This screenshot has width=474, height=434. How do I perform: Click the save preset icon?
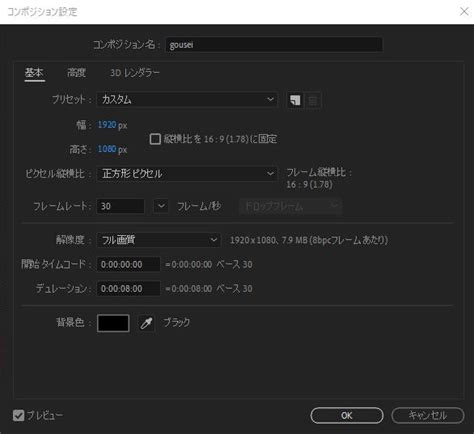click(x=295, y=100)
